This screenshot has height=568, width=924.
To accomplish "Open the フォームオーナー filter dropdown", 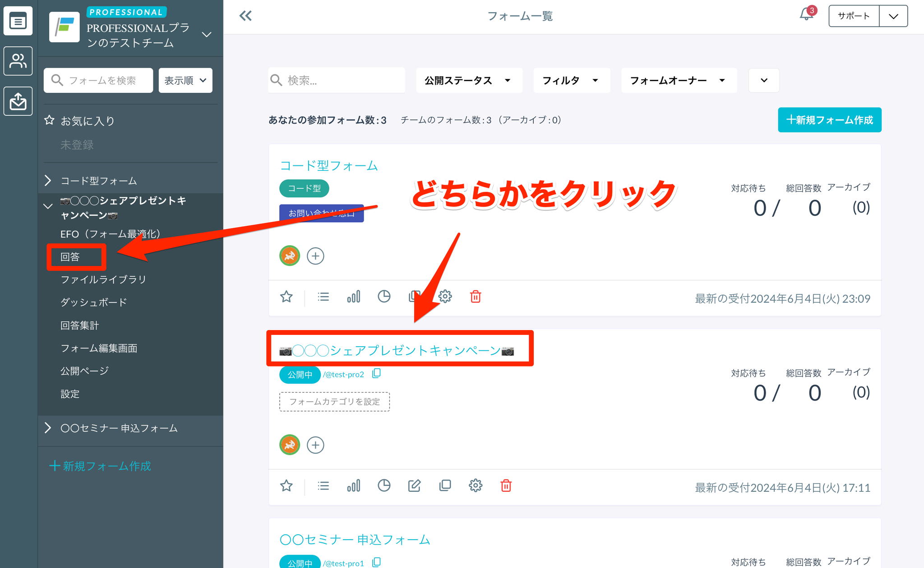I will pyautogui.click(x=678, y=80).
